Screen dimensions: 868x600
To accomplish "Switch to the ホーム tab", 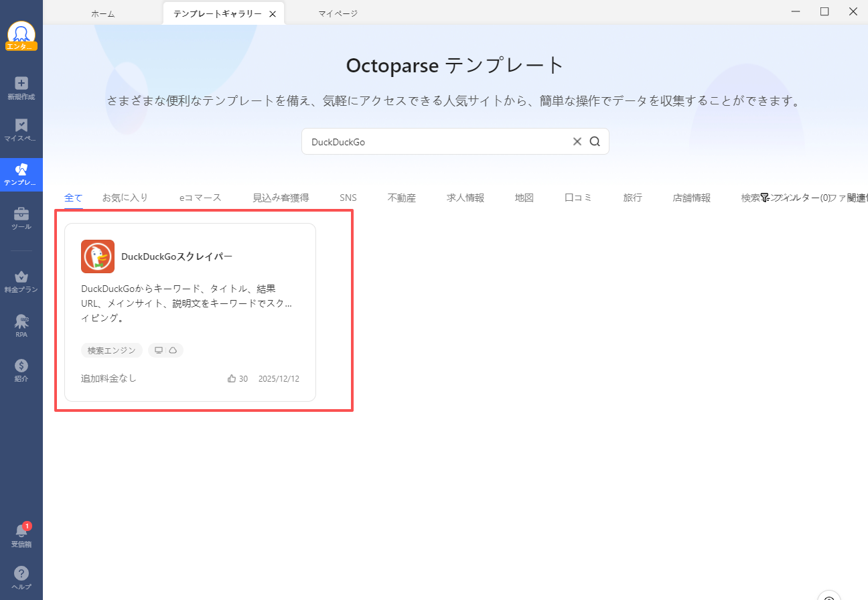I will click(102, 12).
